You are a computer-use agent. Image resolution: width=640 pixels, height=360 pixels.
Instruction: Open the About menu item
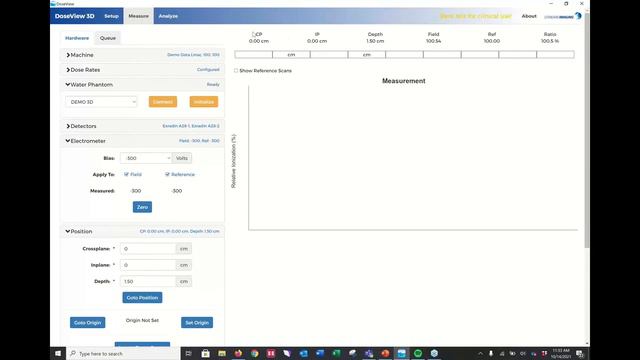point(529,16)
